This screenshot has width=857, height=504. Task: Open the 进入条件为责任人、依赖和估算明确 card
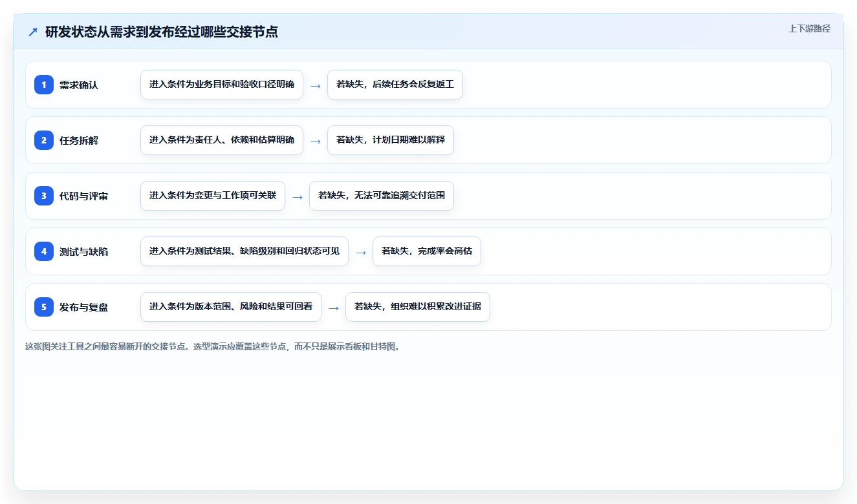(222, 140)
